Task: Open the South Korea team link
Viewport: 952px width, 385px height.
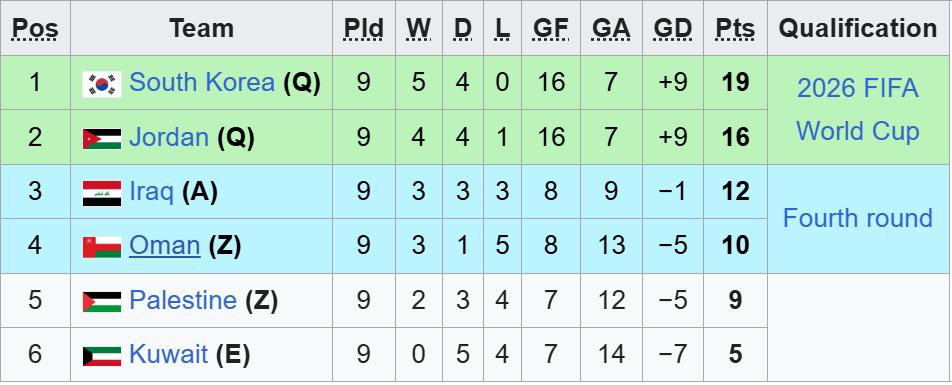Action: pos(202,82)
